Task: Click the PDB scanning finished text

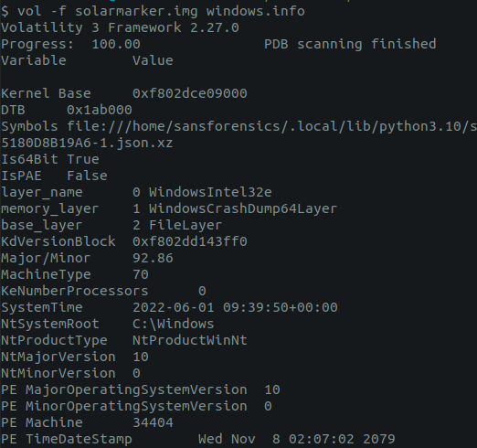Action: tap(350, 44)
